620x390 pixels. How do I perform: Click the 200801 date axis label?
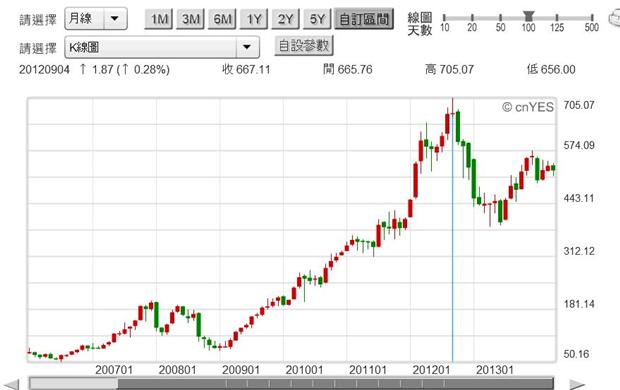[x=177, y=370]
